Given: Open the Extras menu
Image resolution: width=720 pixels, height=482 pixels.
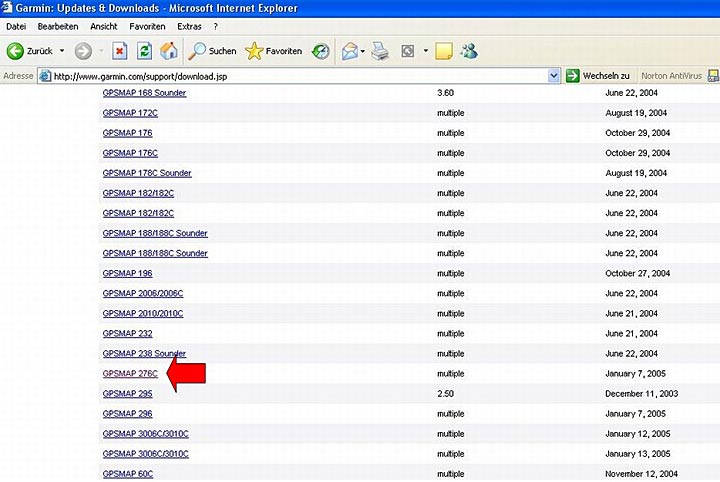Looking at the screenshot, I should 189,26.
